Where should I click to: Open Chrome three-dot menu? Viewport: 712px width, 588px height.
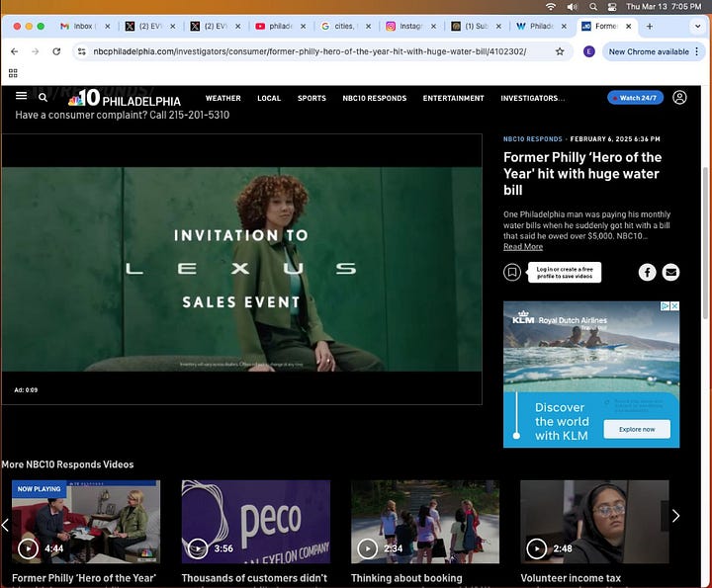click(x=696, y=51)
